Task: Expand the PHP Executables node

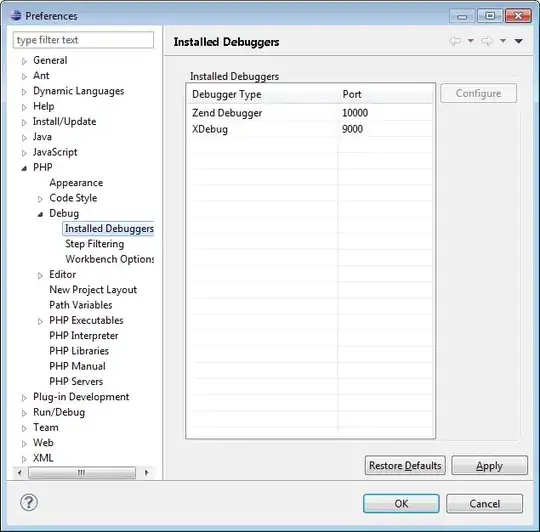Action: pyautogui.click(x=40, y=321)
